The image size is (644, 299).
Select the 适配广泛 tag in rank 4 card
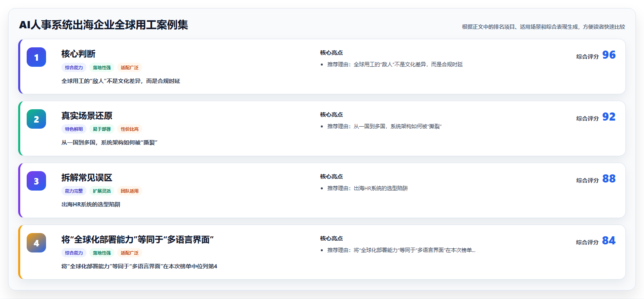click(x=130, y=253)
